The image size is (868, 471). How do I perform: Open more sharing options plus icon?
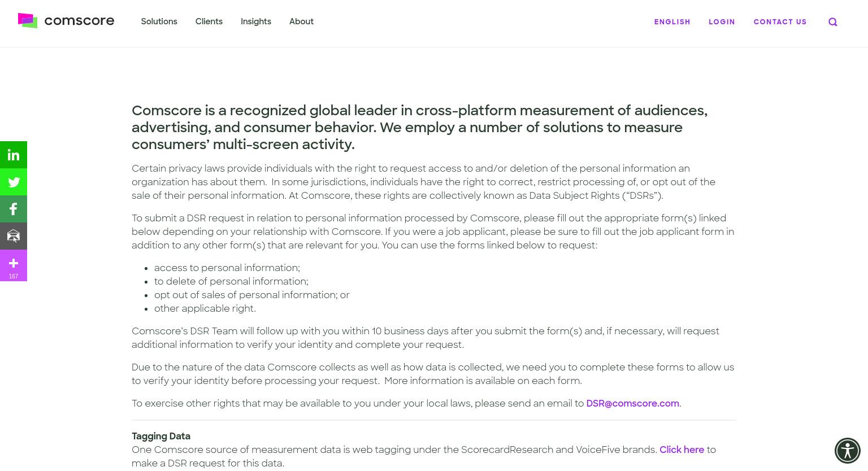tap(14, 265)
